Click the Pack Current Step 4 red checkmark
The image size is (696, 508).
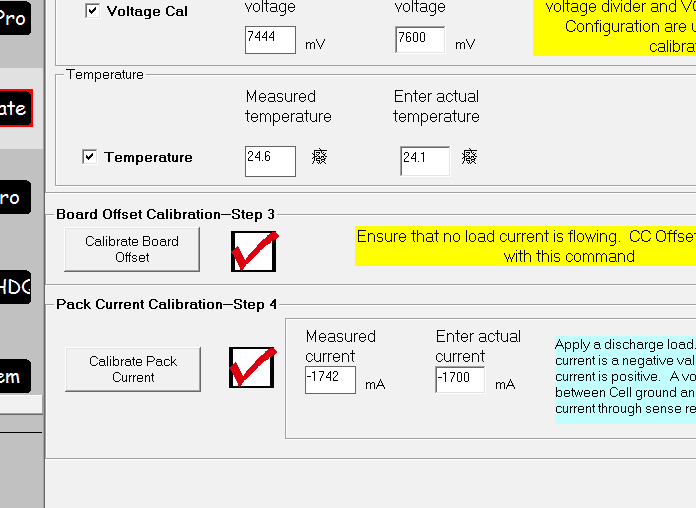252,368
